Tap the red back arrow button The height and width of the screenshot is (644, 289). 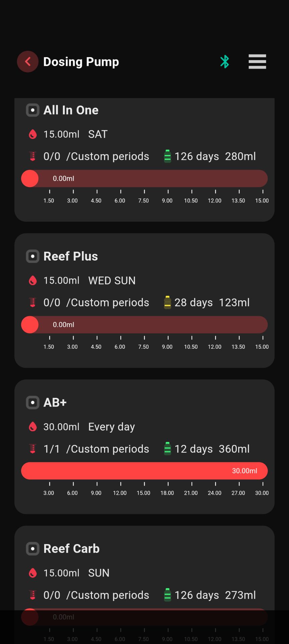click(28, 62)
